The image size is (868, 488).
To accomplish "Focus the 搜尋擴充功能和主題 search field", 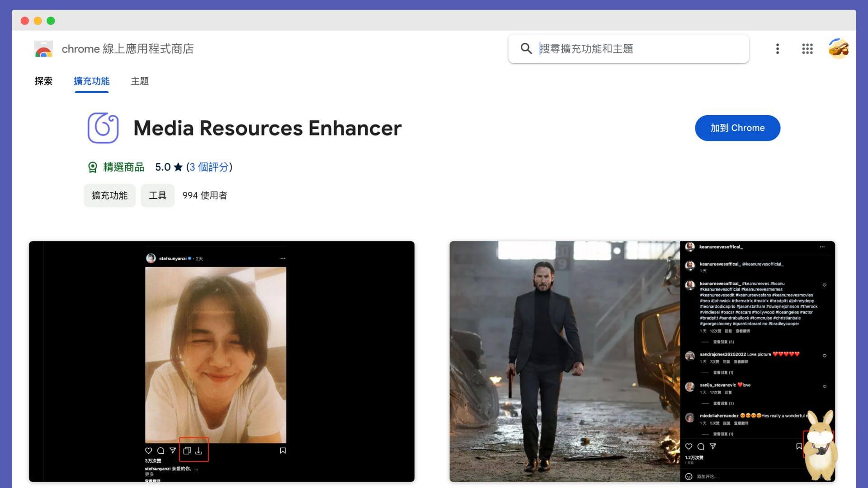I will point(628,49).
